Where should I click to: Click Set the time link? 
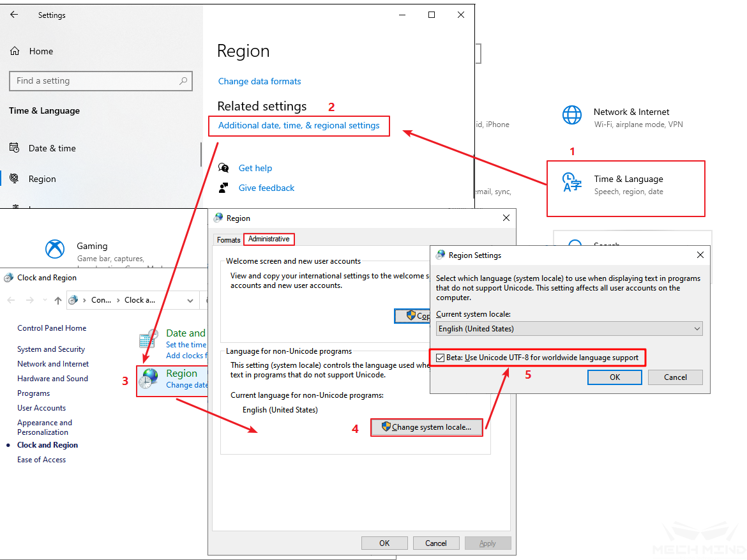click(186, 345)
